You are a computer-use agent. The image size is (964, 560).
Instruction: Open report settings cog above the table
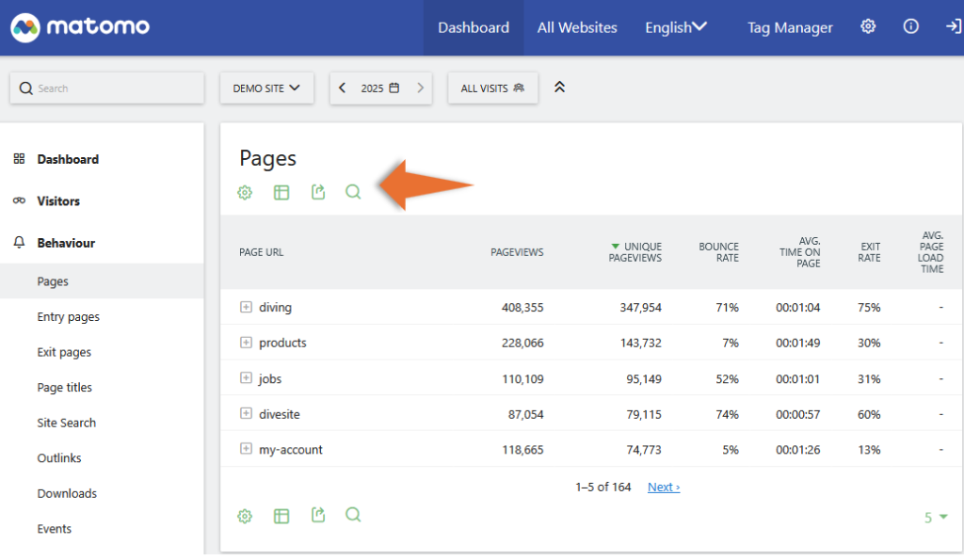tap(245, 192)
